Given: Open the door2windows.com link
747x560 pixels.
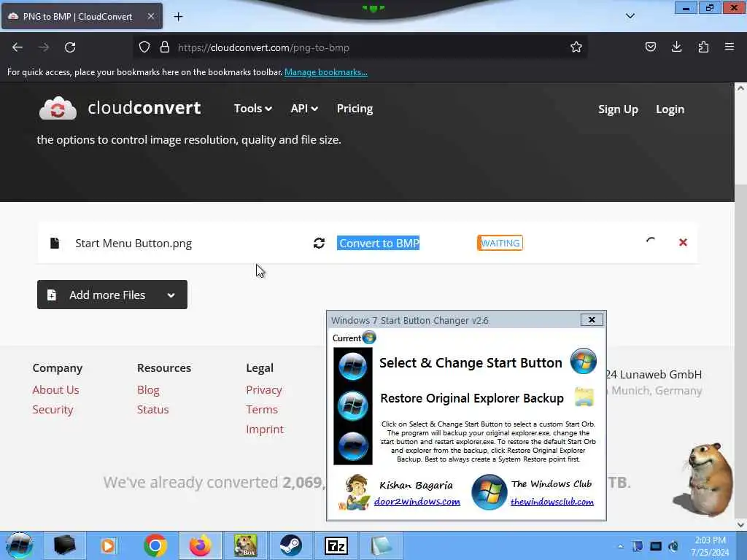Looking at the screenshot, I should click(x=417, y=502).
